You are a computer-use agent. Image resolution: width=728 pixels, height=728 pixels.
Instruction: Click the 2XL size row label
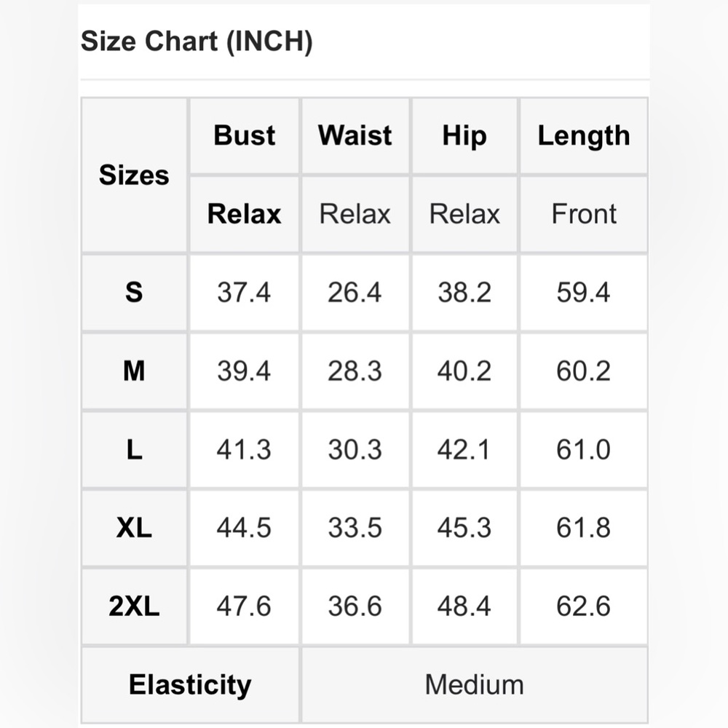[x=134, y=606]
